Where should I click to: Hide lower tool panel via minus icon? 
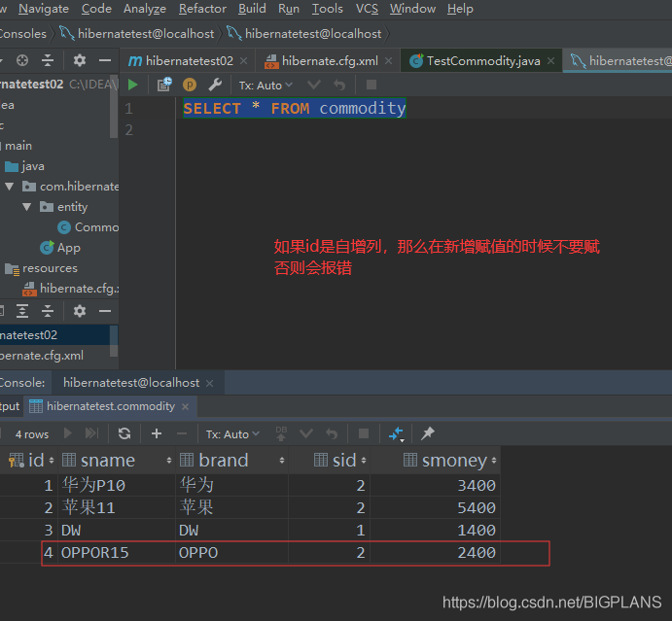click(x=105, y=311)
